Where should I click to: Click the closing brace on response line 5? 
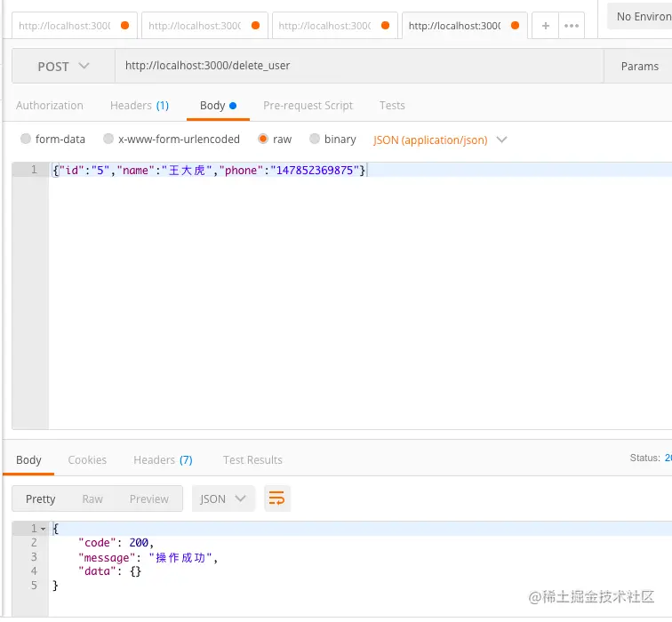[55, 586]
